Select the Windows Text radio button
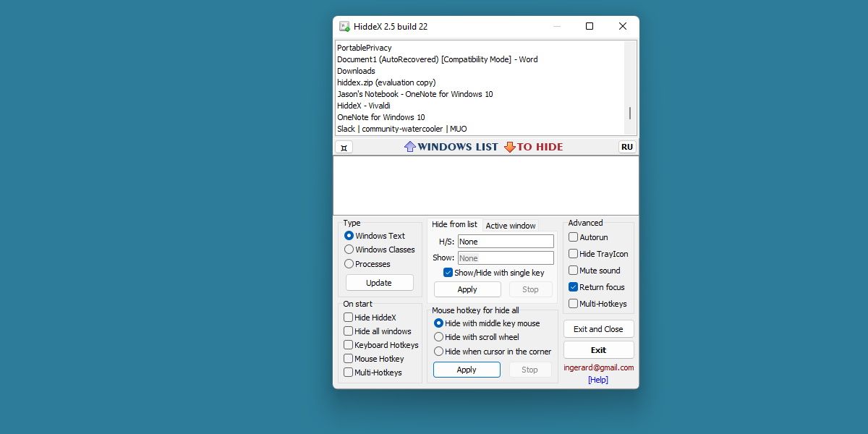 click(349, 236)
